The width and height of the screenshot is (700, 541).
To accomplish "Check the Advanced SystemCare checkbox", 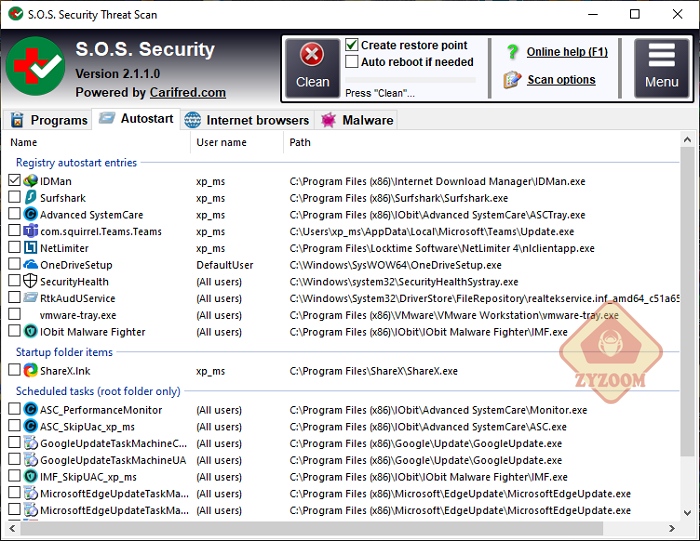I will [14, 213].
